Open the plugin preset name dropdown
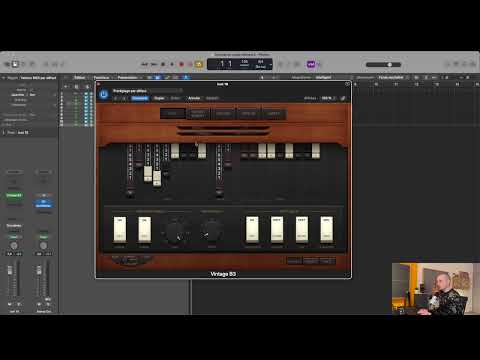This screenshot has height=360, width=480. coord(147,90)
